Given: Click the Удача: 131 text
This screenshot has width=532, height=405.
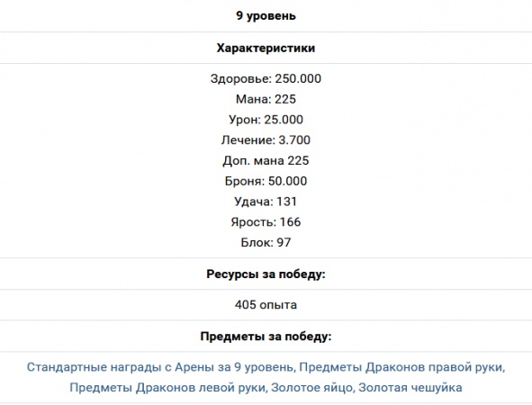Looking at the screenshot, I should coord(266,202).
